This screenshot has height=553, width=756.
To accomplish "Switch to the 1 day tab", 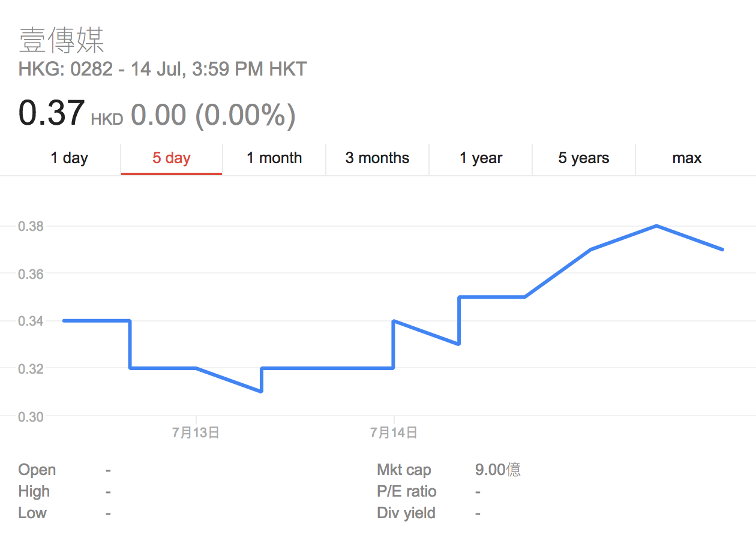I will pyautogui.click(x=69, y=158).
